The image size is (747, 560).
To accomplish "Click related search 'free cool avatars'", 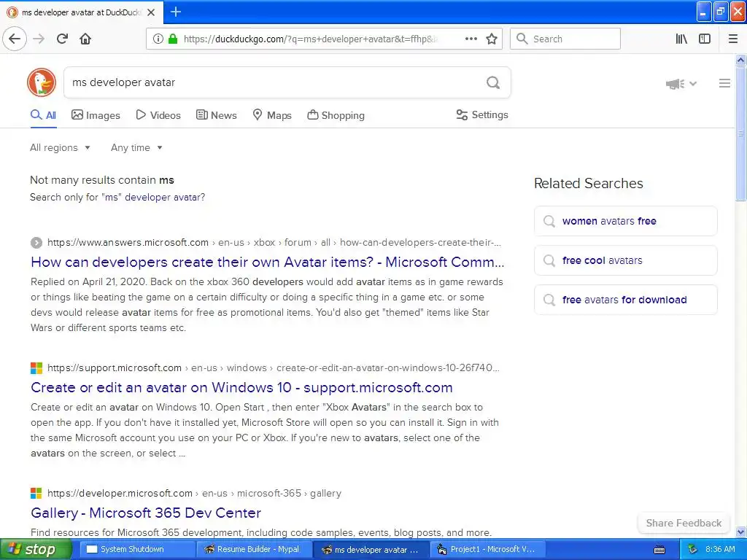I will click(625, 260).
